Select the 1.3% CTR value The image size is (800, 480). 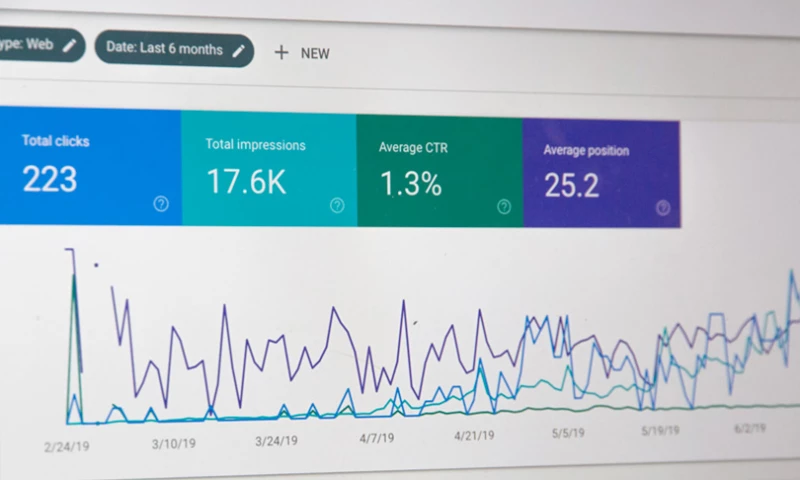[411, 184]
